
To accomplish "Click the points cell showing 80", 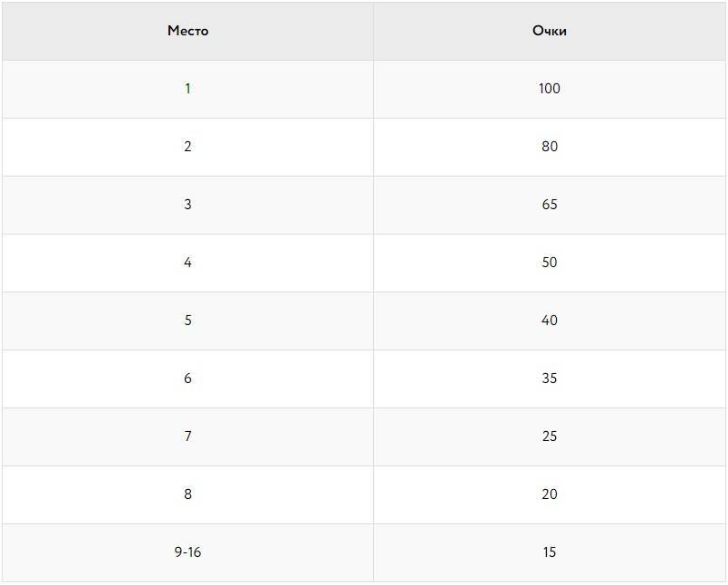I will tap(550, 147).
